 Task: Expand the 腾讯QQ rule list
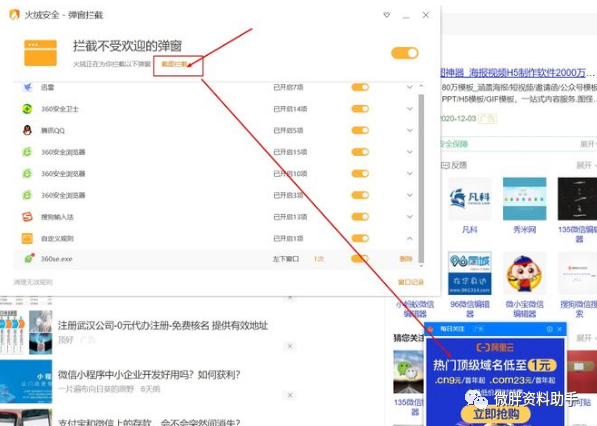click(410, 130)
